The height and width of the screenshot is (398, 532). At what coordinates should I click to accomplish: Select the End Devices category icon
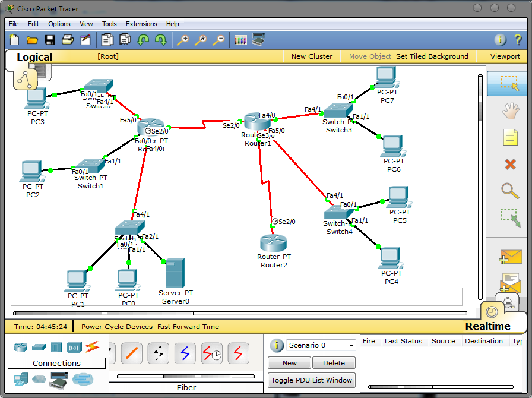21,379
